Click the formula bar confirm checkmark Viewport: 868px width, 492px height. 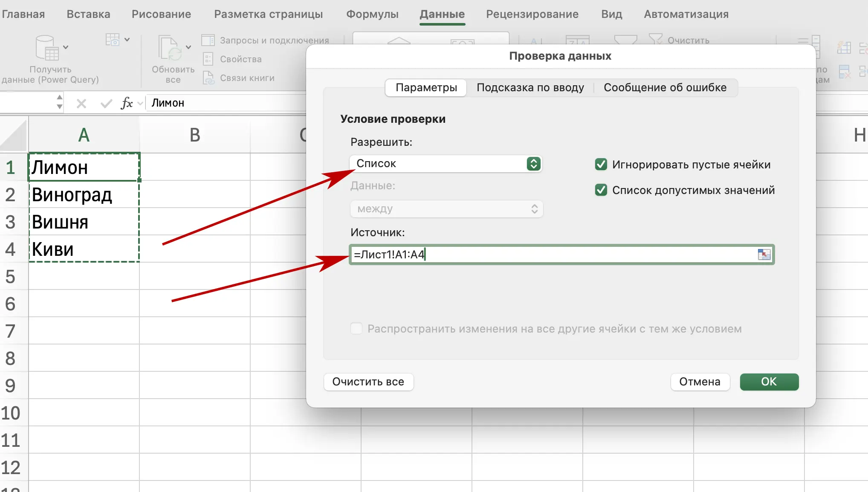[x=106, y=103]
